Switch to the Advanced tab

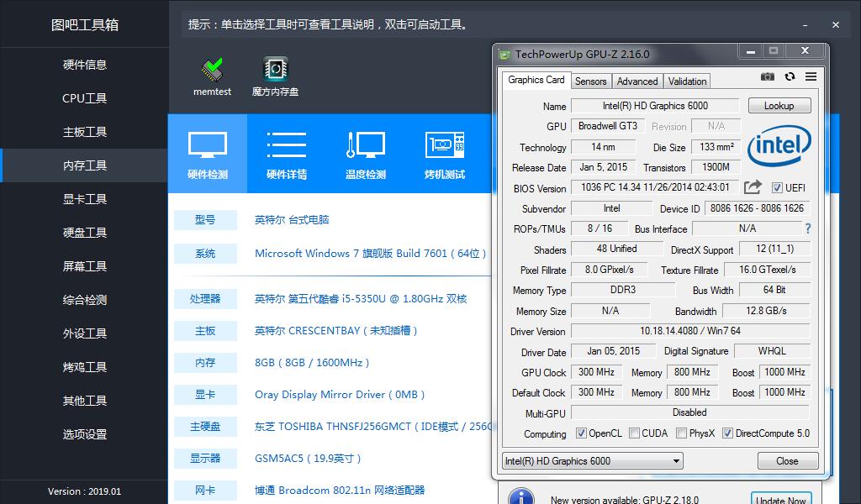[x=637, y=81]
